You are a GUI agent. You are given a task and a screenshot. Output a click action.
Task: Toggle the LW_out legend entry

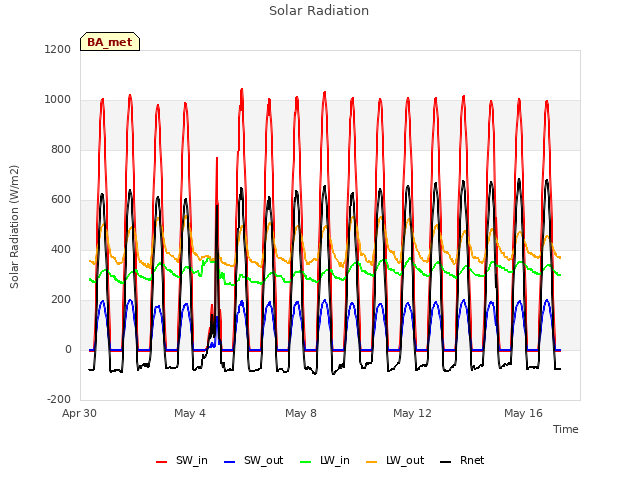pos(395,461)
